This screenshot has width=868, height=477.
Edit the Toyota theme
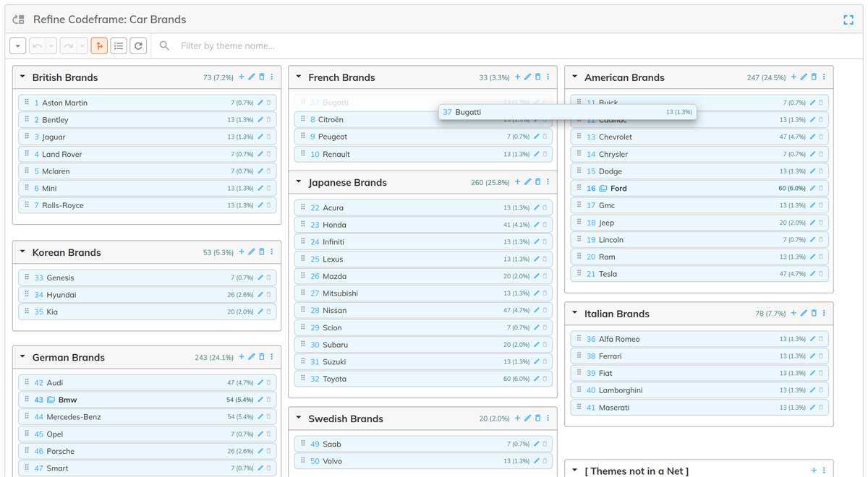[537, 379]
